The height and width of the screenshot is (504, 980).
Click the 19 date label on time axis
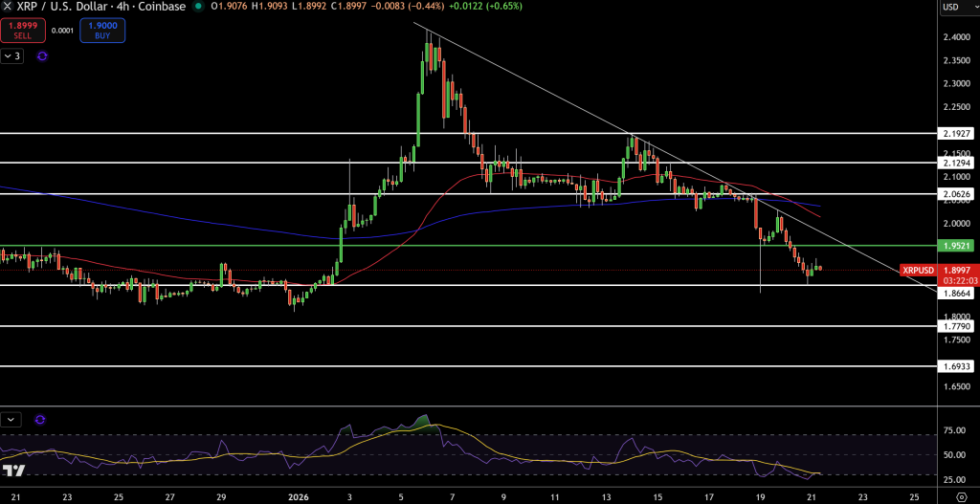(x=760, y=497)
